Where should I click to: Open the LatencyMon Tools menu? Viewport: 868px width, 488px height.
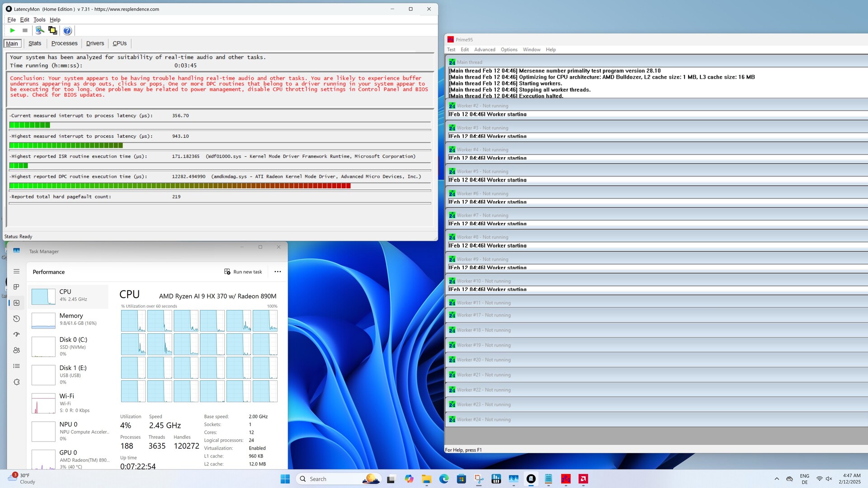39,20
